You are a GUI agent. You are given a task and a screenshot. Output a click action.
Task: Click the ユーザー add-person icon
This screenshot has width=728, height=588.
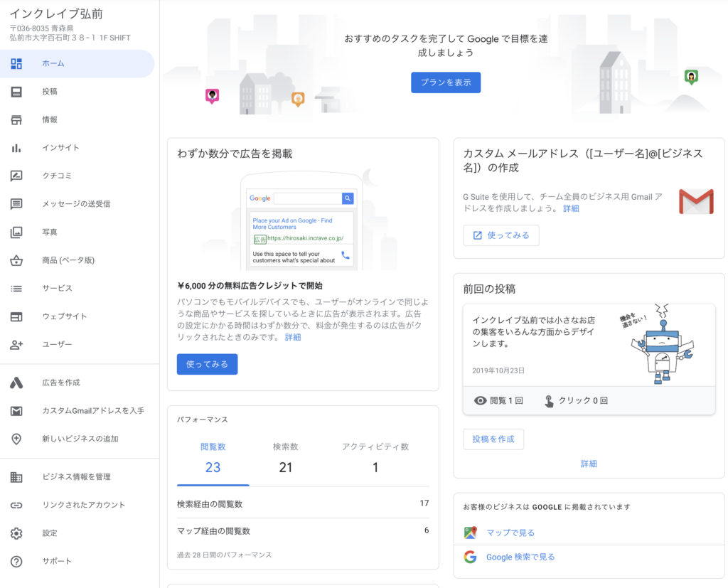click(16, 345)
